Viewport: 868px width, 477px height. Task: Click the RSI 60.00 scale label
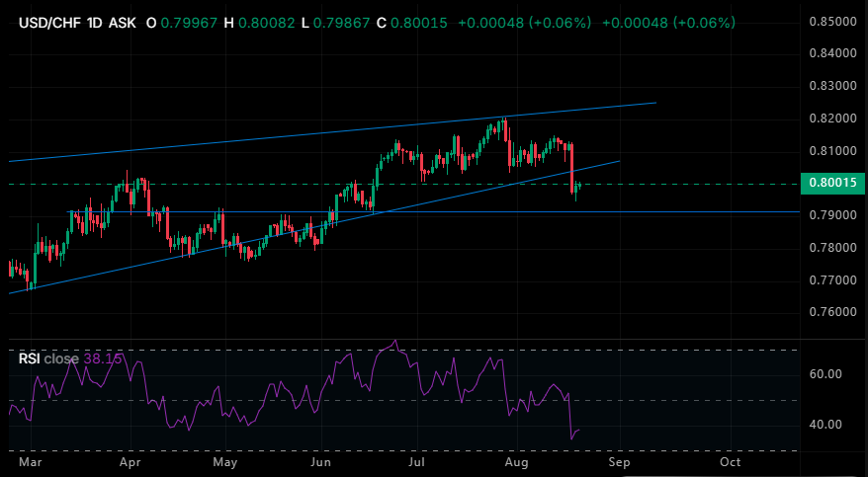(x=825, y=374)
